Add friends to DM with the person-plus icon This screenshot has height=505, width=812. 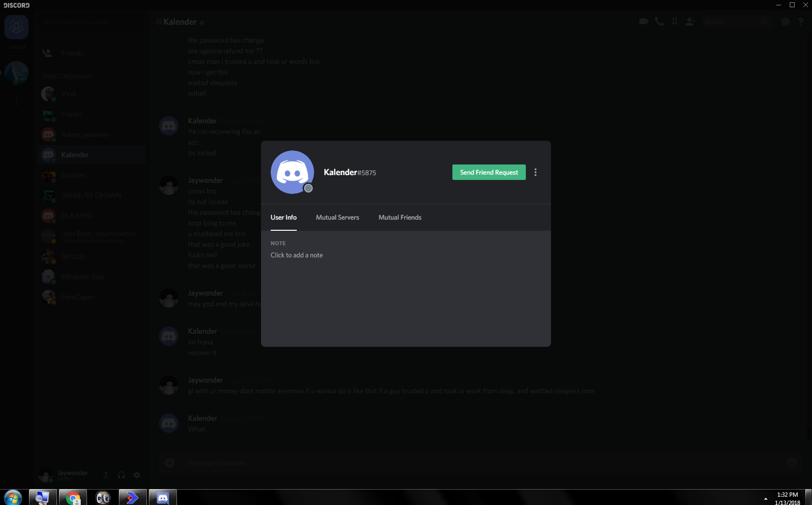[690, 22]
